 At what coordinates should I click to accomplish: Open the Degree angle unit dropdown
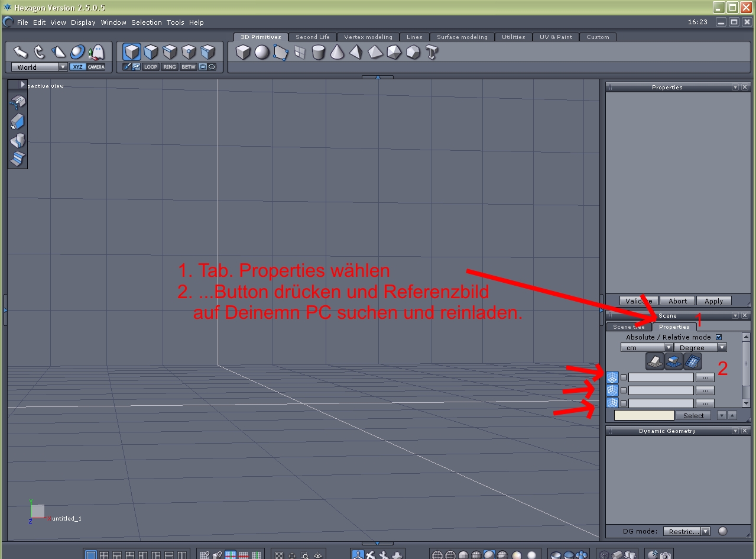[x=700, y=347]
